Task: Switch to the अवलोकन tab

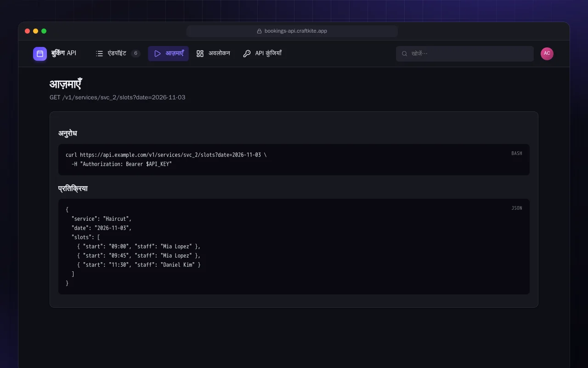Action: coord(213,54)
